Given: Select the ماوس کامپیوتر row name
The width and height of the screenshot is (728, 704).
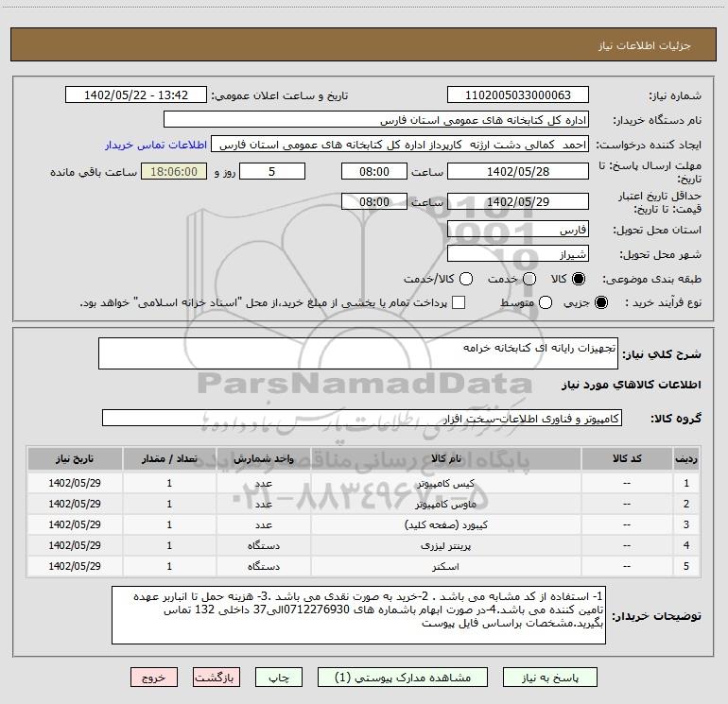Looking at the screenshot, I should tap(445, 504).
